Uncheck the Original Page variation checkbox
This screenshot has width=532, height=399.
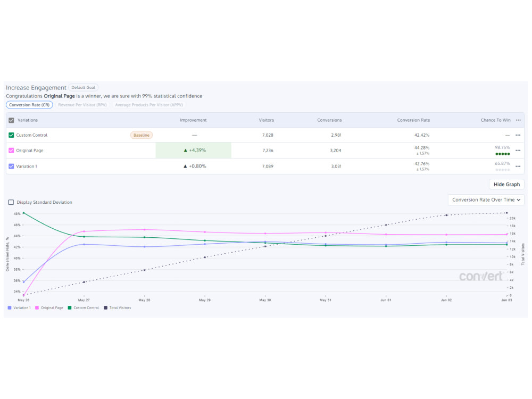tap(11, 151)
